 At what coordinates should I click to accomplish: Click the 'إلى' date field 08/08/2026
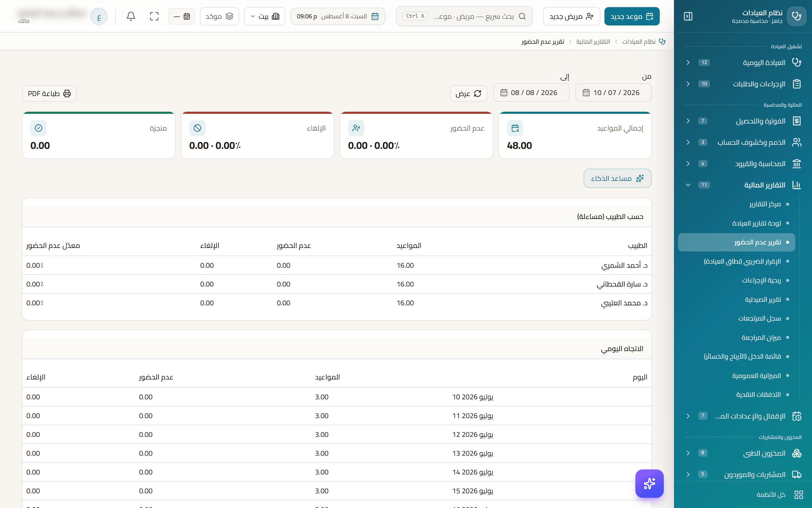pos(531,92)
